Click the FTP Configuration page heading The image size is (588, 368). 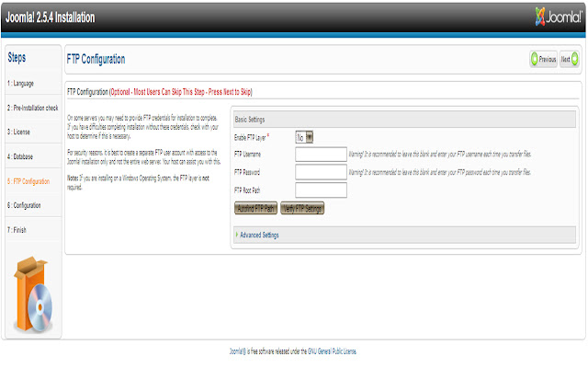[x=96, y=59]
